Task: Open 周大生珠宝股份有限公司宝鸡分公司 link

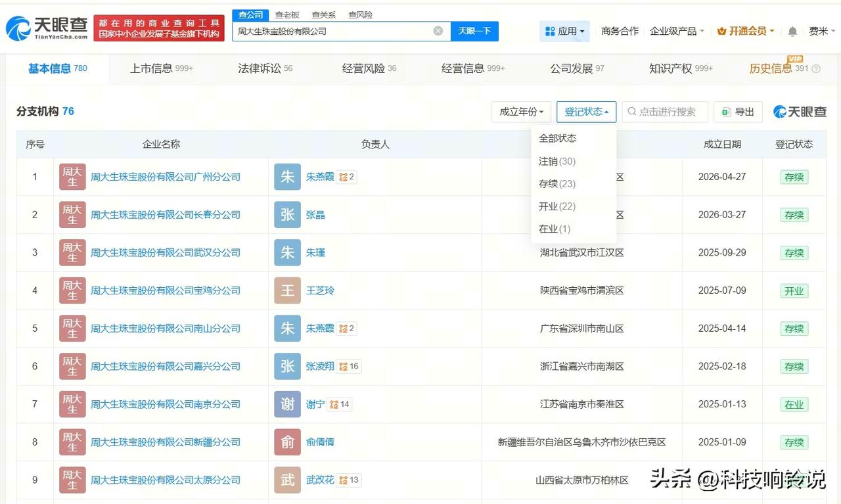Action: (x=166, y=290)
